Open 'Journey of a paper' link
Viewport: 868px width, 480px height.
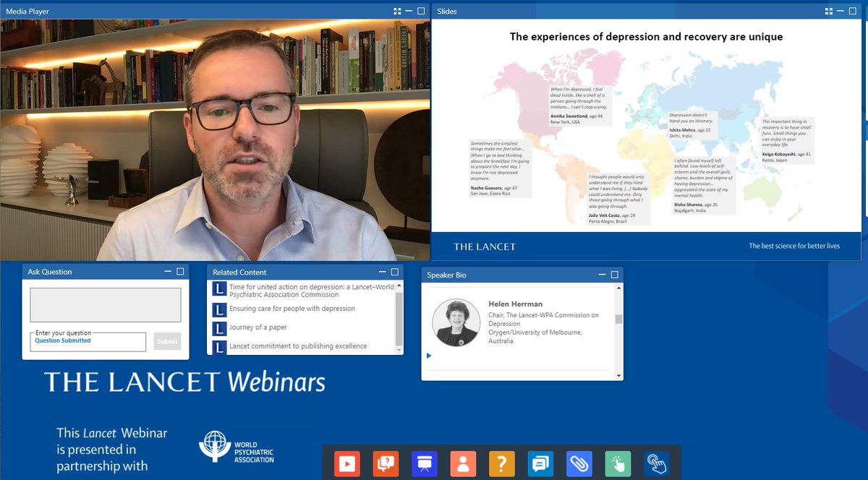tap(258, 327)
